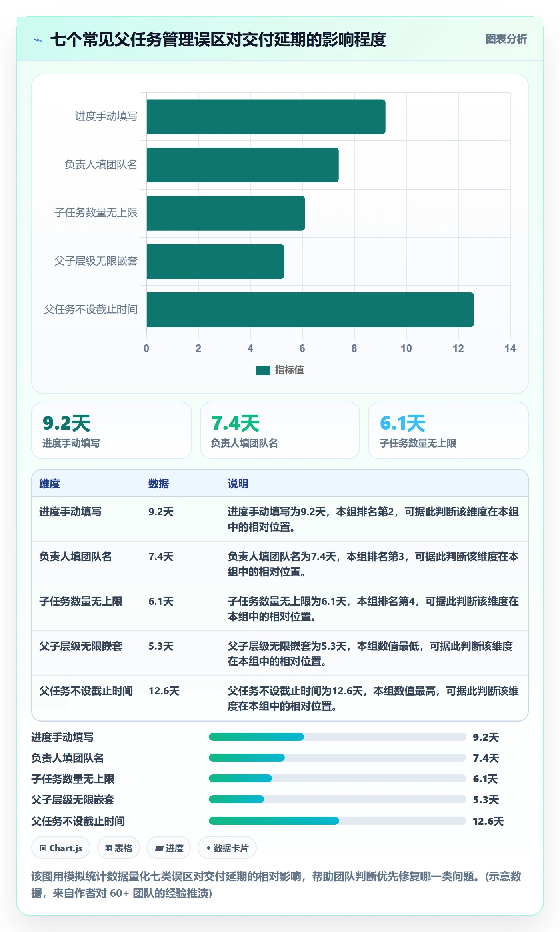560x932 pixels.
Task: Click the 负责人填团队名 progress bar
Action: click(337, 758)
